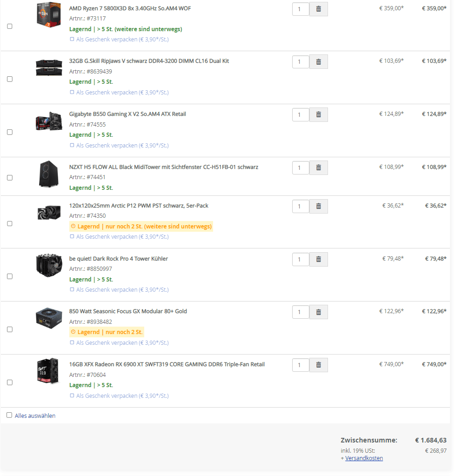The height and width of the screenshot is (476, 455).
Task: View the be quiet! cooler product image
Action: pyautogui.click(x=49, y=265)
